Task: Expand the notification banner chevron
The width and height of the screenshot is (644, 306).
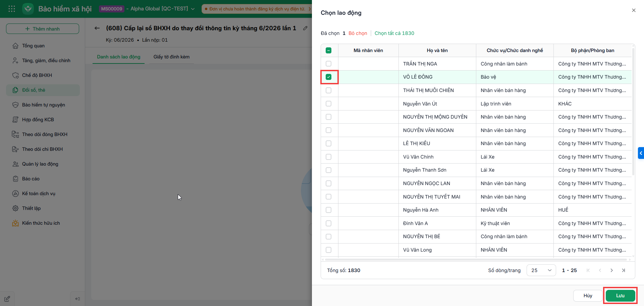Action: 310,9
